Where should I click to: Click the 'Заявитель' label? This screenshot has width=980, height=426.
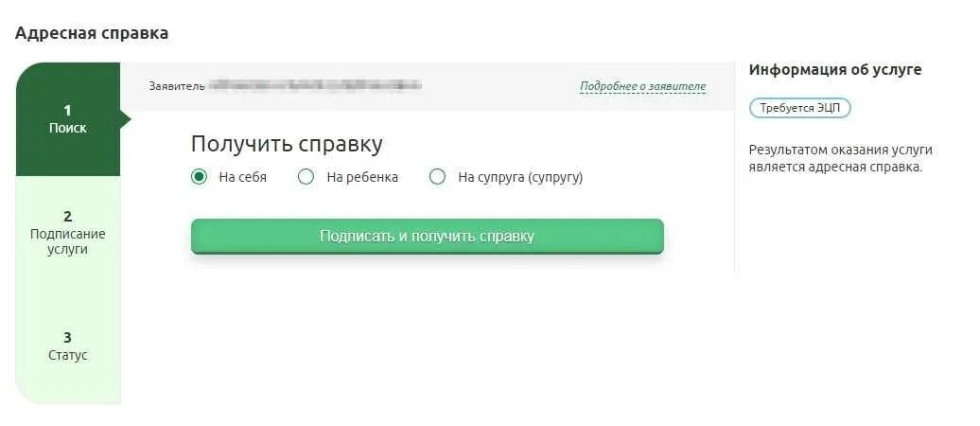[176, 86]
